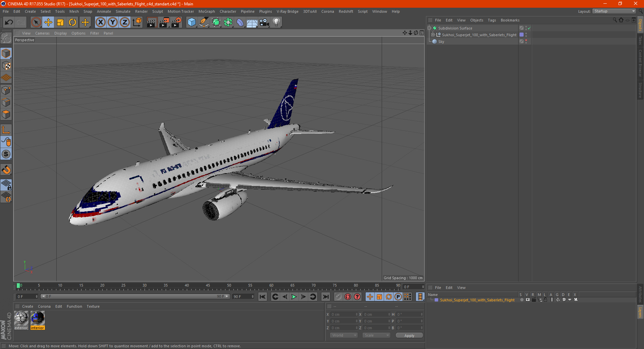Add Cube primitive object

pos(192,22)
